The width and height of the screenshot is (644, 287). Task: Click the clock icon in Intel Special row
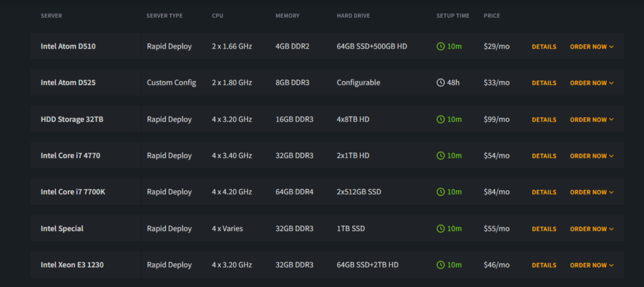[440, 228]
